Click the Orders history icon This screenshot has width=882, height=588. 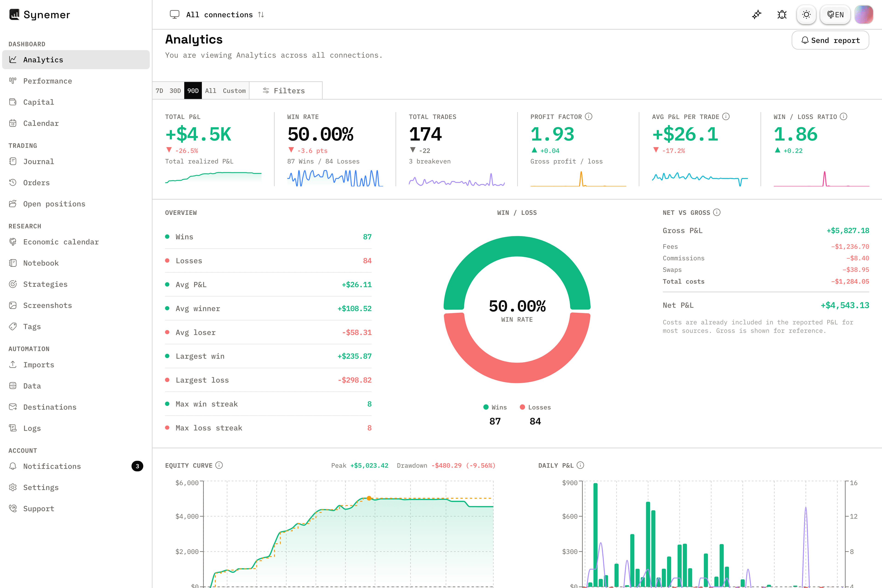pos(13,183)
